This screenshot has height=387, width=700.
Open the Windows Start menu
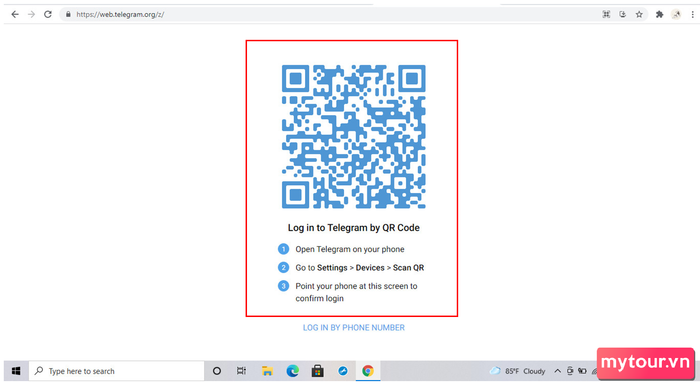(16, 371)
